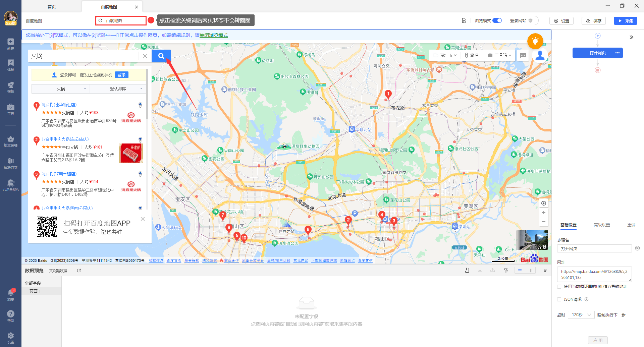Image resolution: width=644 pixels, height=347 pixels.
Task: Clear the 火锅 search text with X
Action: [145, 56]
